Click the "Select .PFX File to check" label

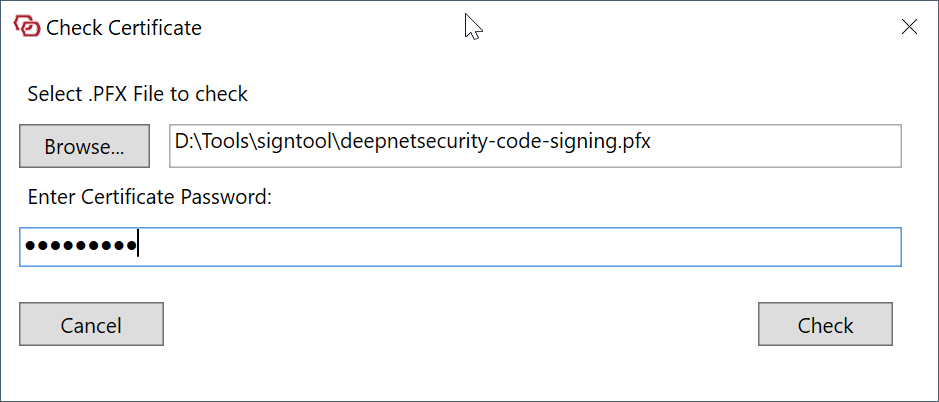click(x=138, y=94)
